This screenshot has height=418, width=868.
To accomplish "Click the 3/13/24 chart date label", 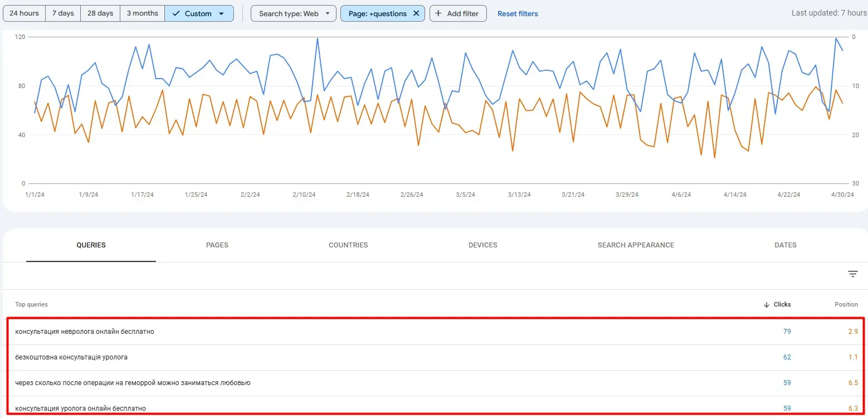I will pos(519,195).
